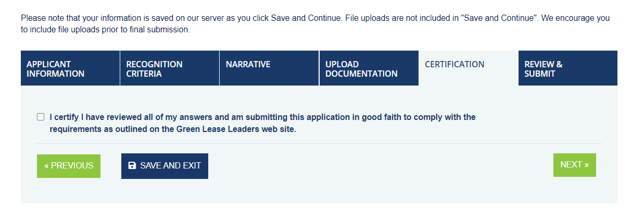Viewport: 644px width, 217px height.
Task: Go back with the Previous button
Action: pos(69,166)
